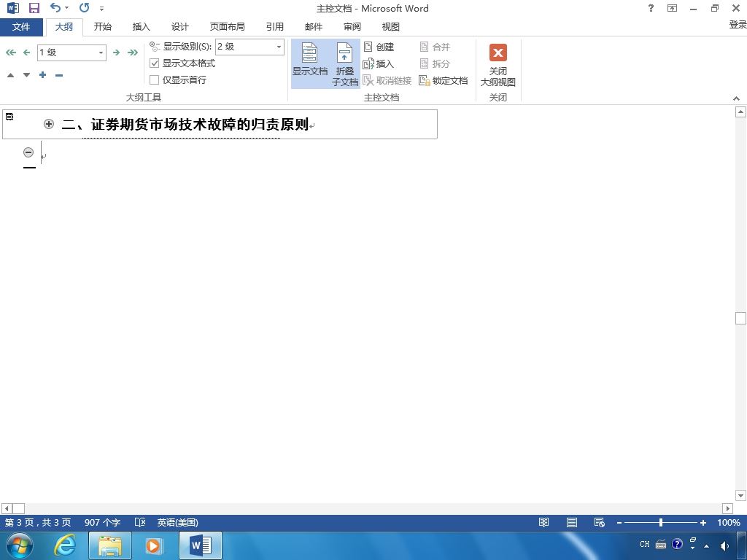The width and height of the screenshot is (747, 560).
Task: Switch to Web Layout view icon
Action: click(600, 522)
